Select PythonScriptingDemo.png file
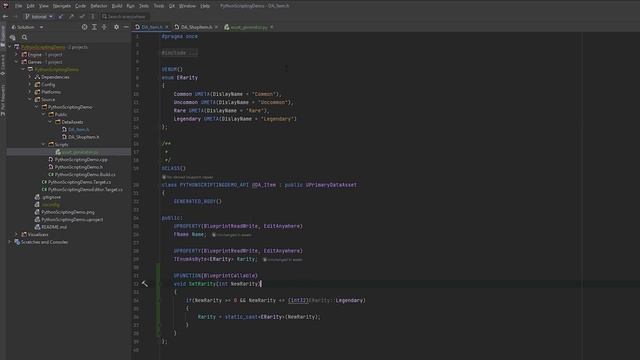 point(68,212)
